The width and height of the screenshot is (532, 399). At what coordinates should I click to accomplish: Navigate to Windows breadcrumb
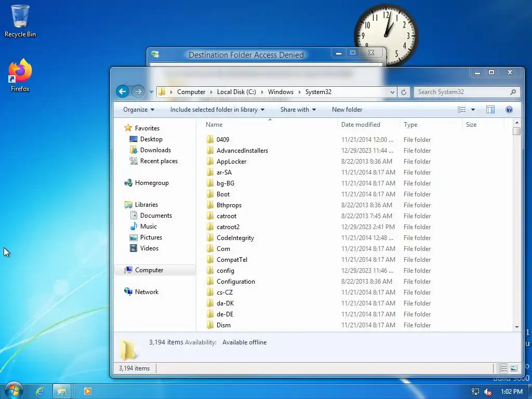[x=281, y=92]
